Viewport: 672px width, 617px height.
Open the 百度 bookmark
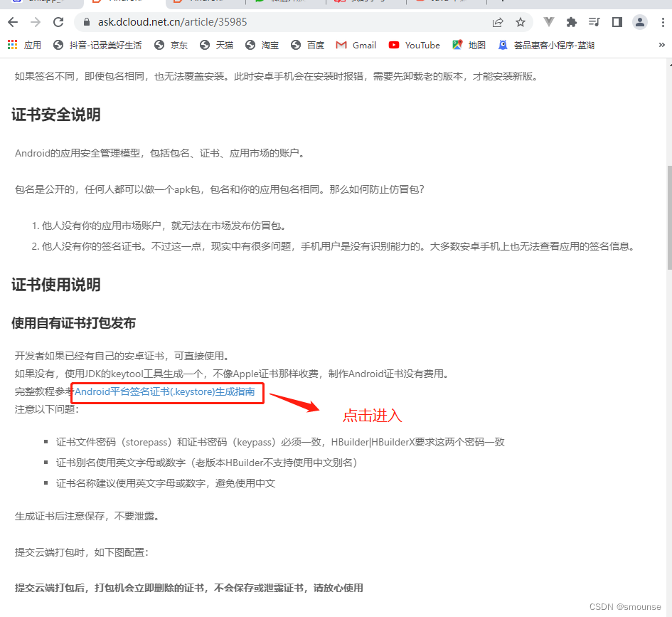(307, 45)
